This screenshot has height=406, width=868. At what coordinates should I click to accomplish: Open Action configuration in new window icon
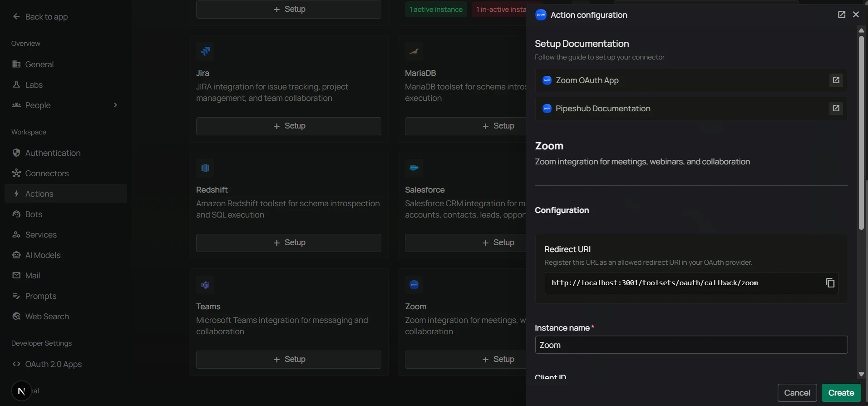click(842, 15)
